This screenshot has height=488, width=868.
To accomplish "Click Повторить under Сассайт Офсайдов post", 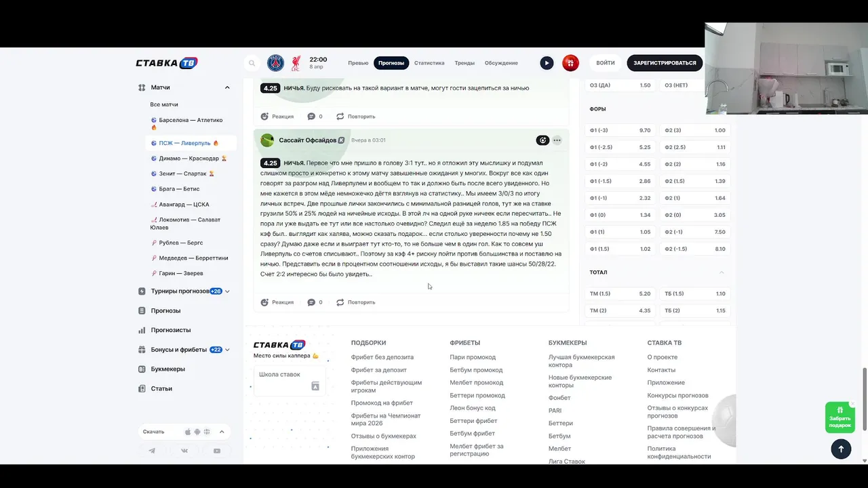I will (x=355, y=302).
